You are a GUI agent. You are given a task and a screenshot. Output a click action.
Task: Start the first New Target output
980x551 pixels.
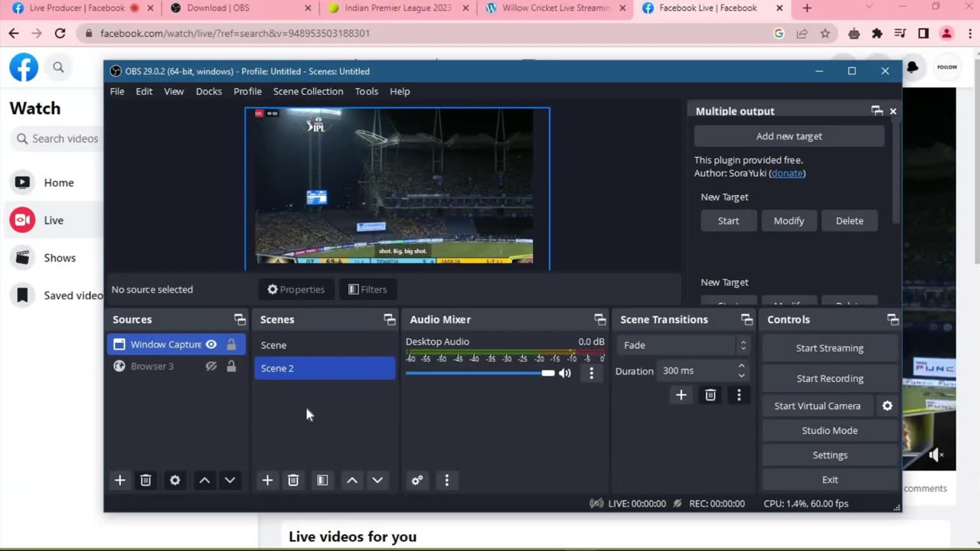[x=728, y=220]
